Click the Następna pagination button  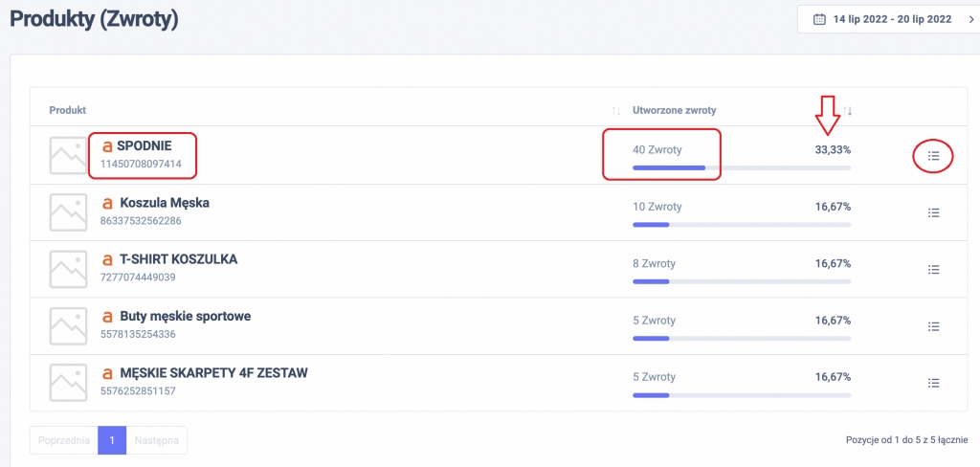click(157, 440)
